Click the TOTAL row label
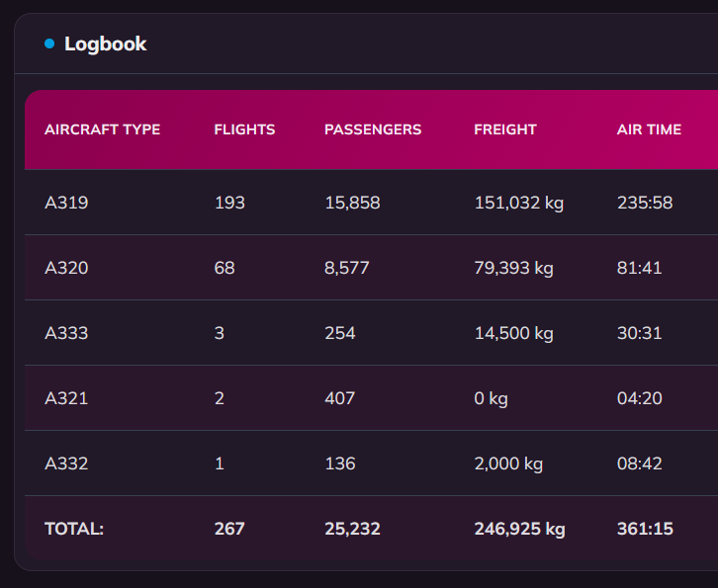Viewport: 718px width, 588px height. [x=74, y=529]
